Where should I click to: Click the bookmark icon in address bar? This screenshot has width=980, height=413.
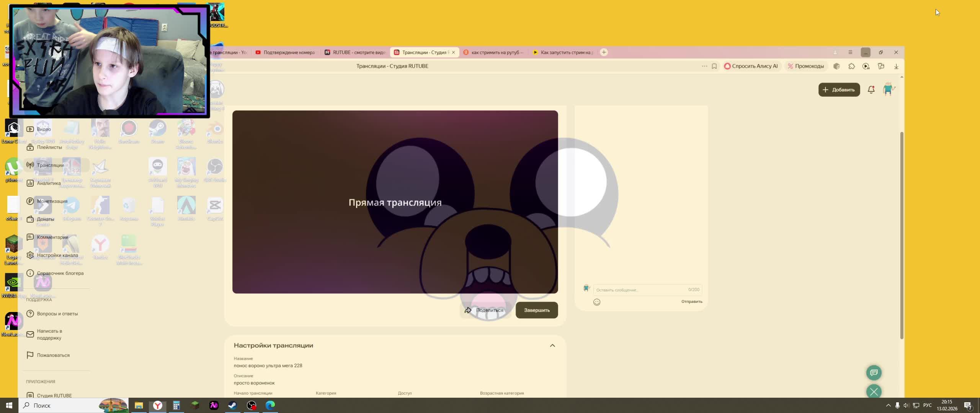click(x=714, y=66)
